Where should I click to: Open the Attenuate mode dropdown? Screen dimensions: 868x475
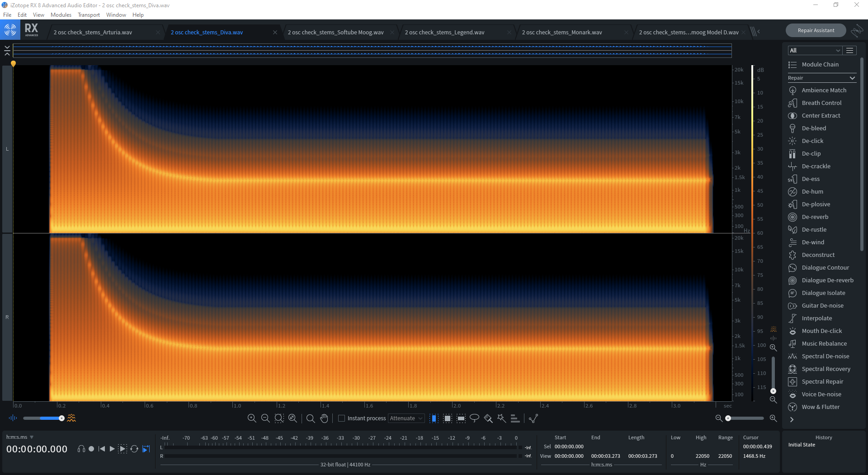coord(406,418)
